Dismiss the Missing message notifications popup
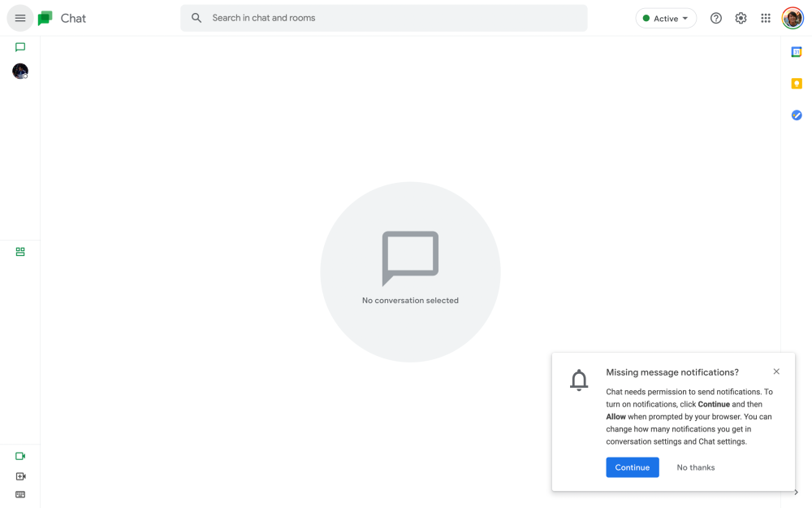 [x=776, y=371]
